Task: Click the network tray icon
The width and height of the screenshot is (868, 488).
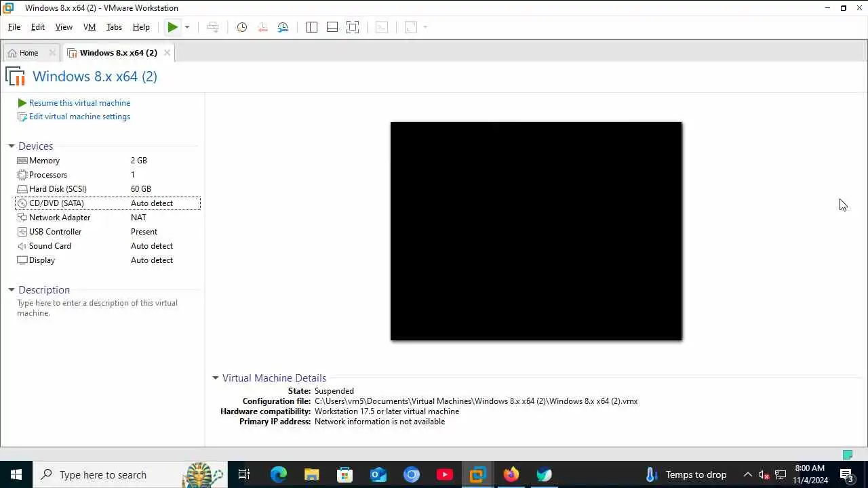Action: click(x=781, y=474)
